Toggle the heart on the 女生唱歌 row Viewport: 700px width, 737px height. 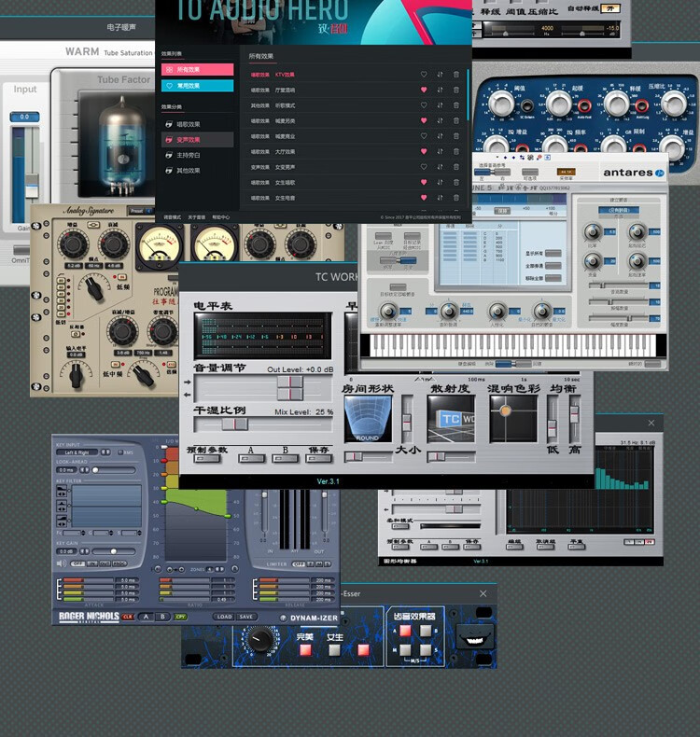coord(424,182)
